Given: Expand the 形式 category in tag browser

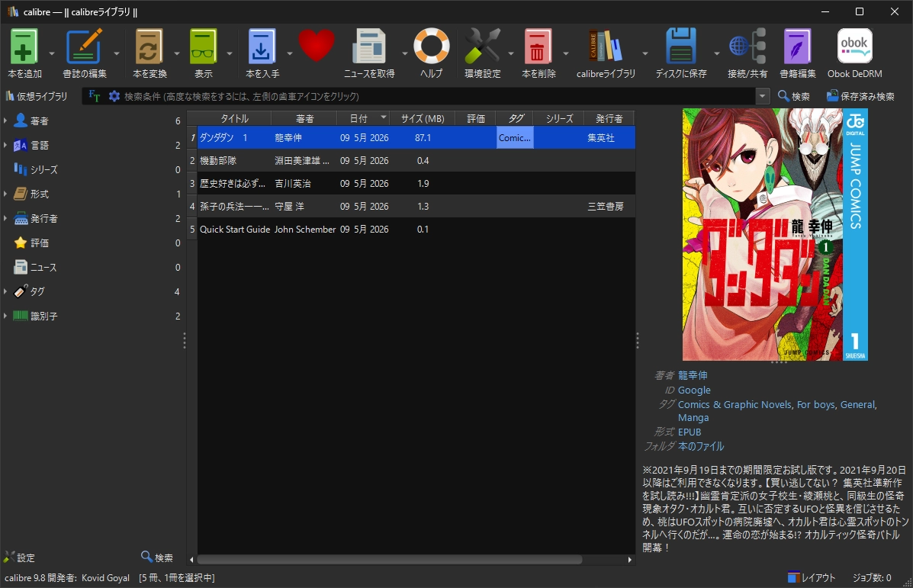Looking at the screenshot, I should coord(5,194).
